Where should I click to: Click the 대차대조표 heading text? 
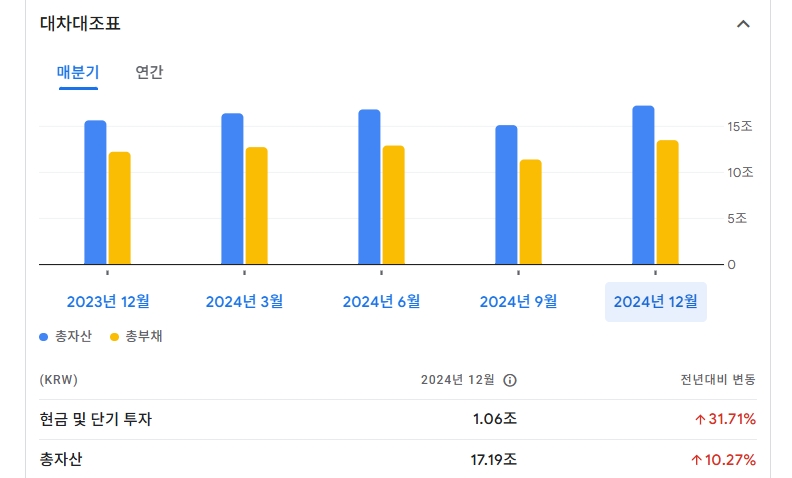[x=80, y=24]
